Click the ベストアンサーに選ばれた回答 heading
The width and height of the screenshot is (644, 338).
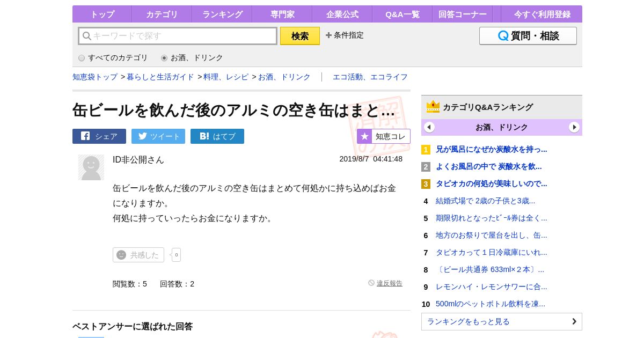point(133,326)
